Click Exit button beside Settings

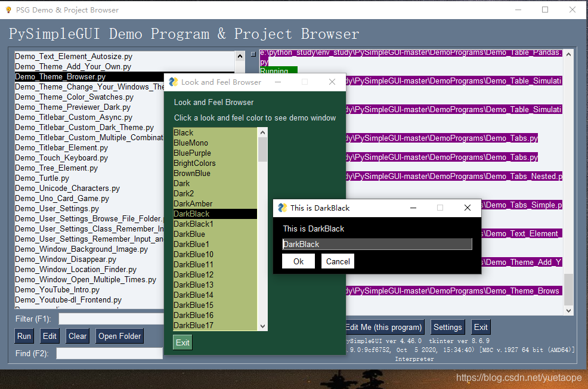[481, 327]
